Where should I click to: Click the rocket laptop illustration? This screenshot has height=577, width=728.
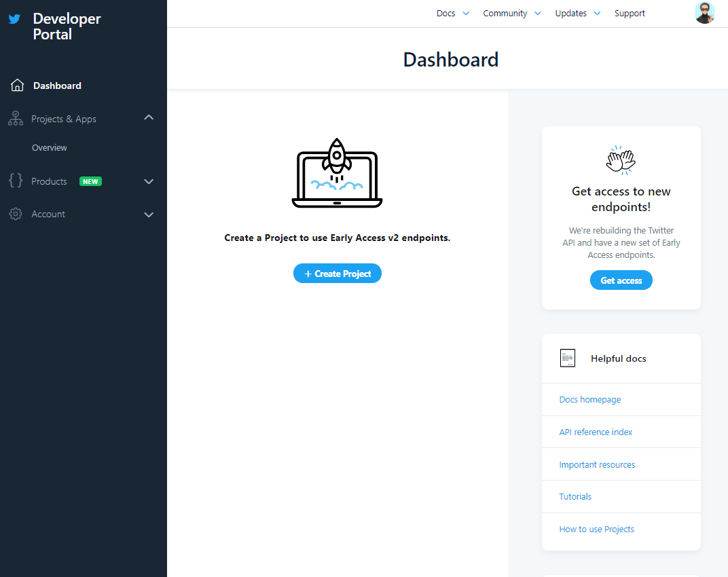(x=337, y=173)
